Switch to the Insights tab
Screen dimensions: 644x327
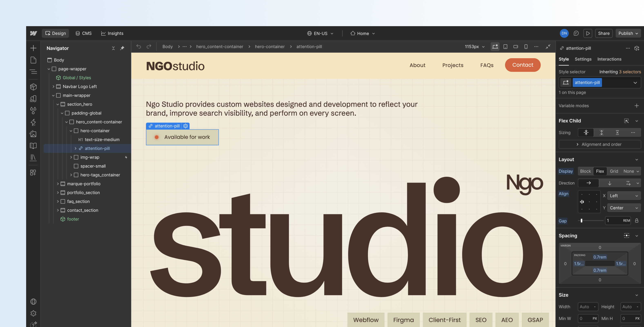coord(112,33)
